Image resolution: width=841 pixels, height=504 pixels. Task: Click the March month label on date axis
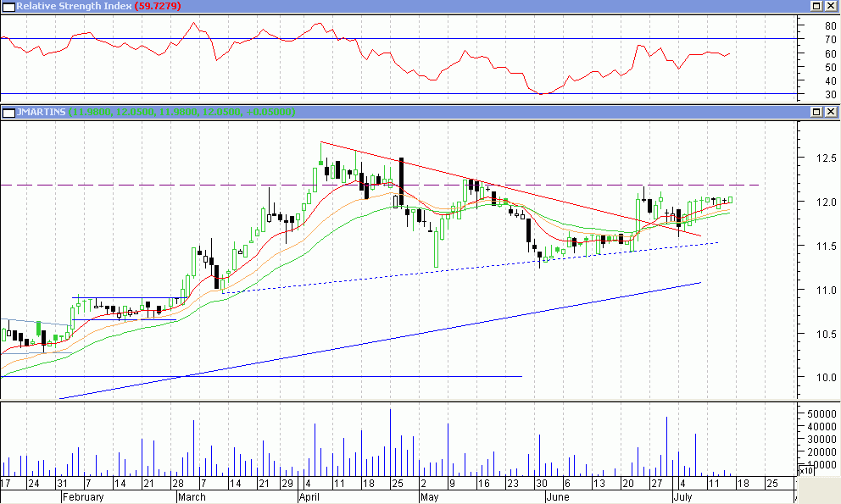pos(192,497)
